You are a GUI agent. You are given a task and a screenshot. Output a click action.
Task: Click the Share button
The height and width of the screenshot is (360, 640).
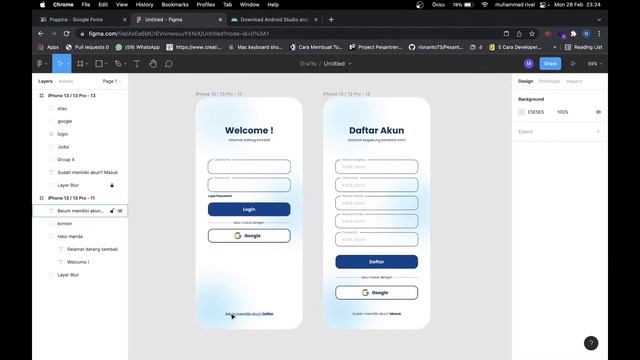[x=550, y=64]
